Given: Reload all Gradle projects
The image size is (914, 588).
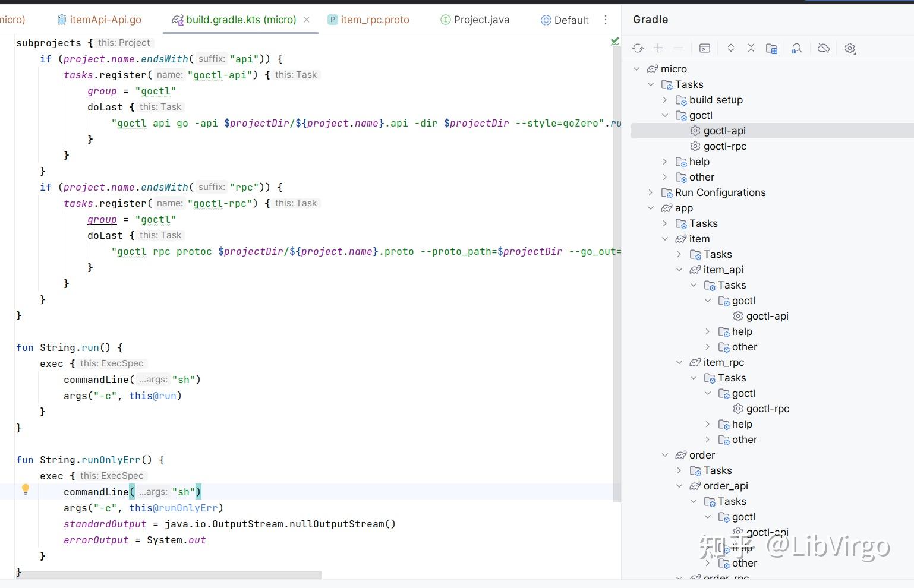Looking at the screenshot, I should pos(638,48).
